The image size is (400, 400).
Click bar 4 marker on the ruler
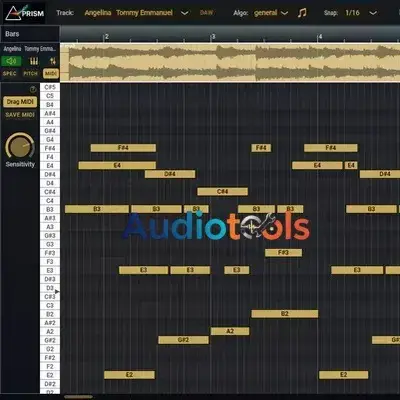tap(320, 37)
